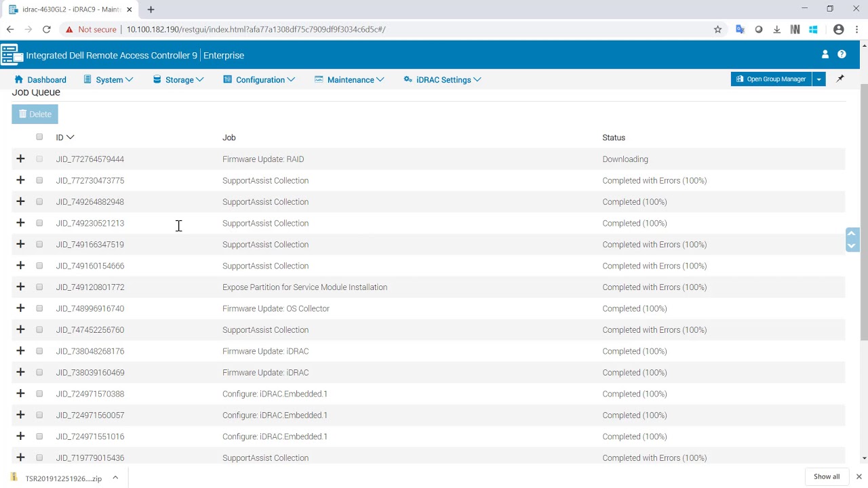868x488 pixels.
Task: Click Expose Partition for Service Module Installation
Action: pyautogui.click(x=304, y=287)
